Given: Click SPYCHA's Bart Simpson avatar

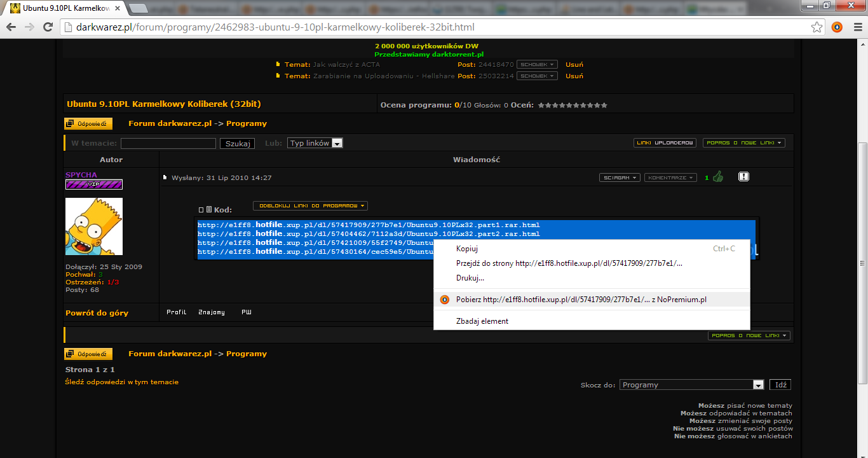Looking at the screenshot, I should (94, 226).
